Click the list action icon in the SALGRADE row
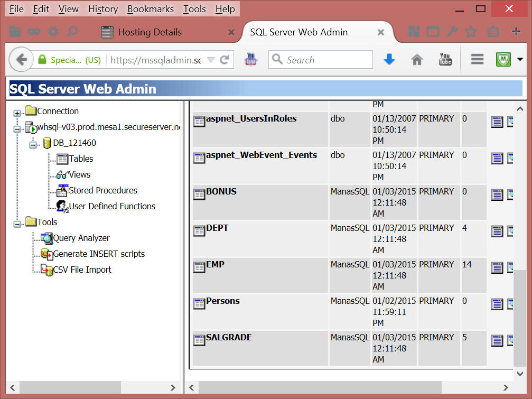Screen dimensions: 532x399 tap(497, 341)
